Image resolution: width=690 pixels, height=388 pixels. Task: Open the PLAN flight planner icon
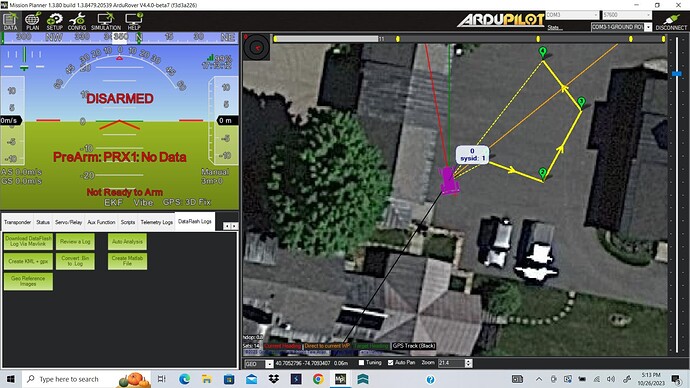click(x=32, y=21)
